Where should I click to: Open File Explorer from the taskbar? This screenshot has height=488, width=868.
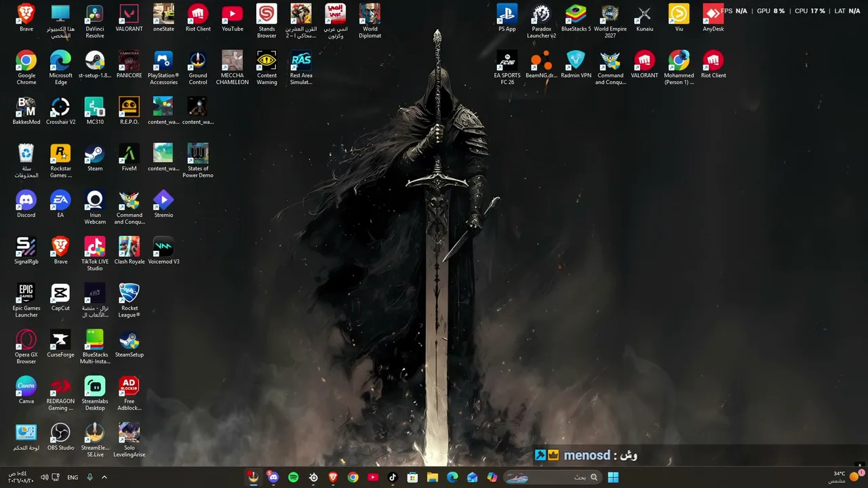433,477
